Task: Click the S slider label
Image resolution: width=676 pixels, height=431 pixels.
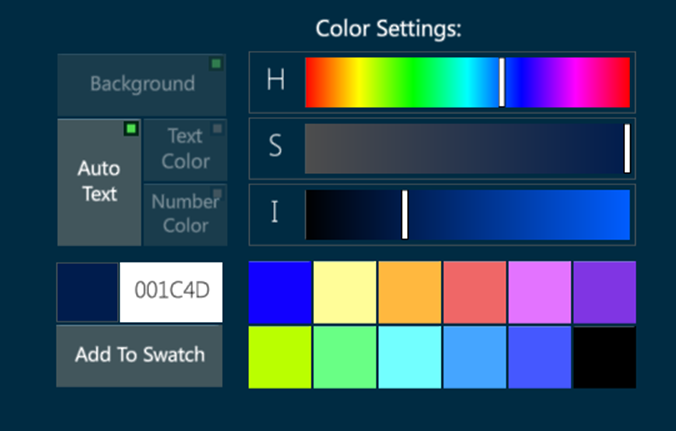Action: pos(275,146)
